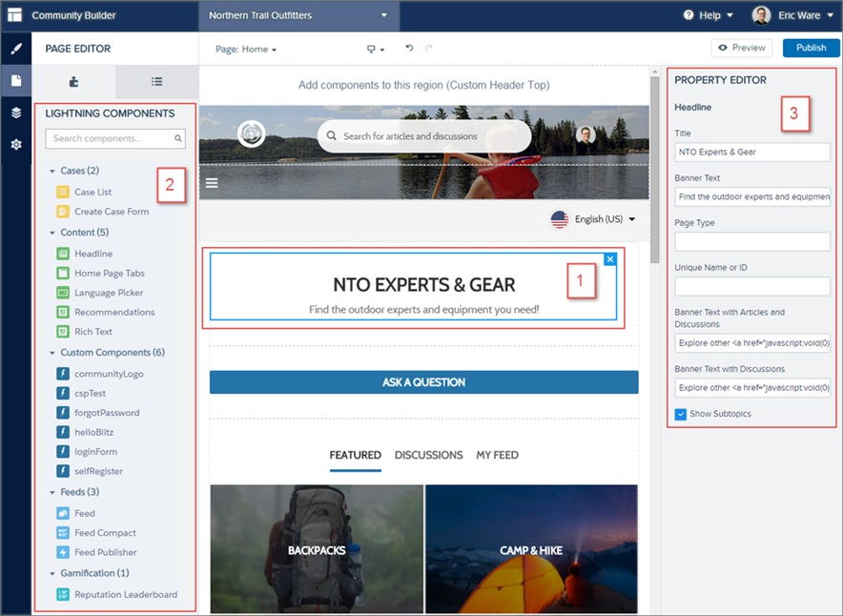
Task: Select the Recommendations component icon
Action: [63, 312]
